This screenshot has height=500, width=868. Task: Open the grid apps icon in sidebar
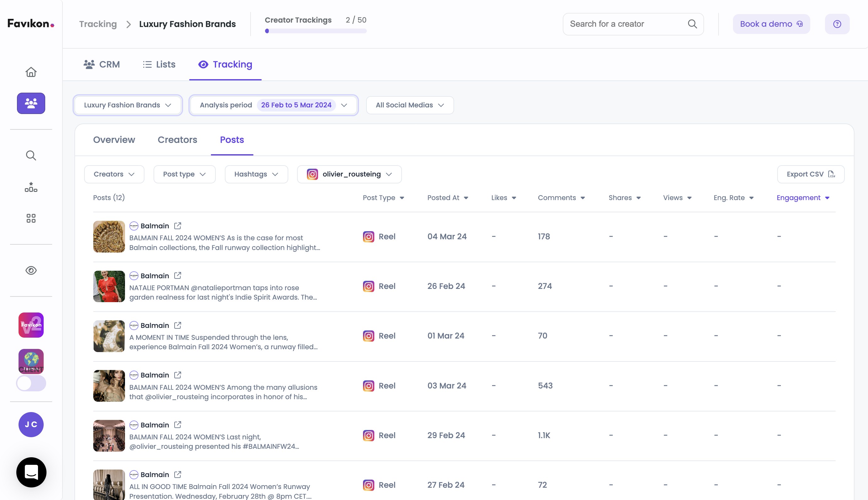(x=31, y=218)
